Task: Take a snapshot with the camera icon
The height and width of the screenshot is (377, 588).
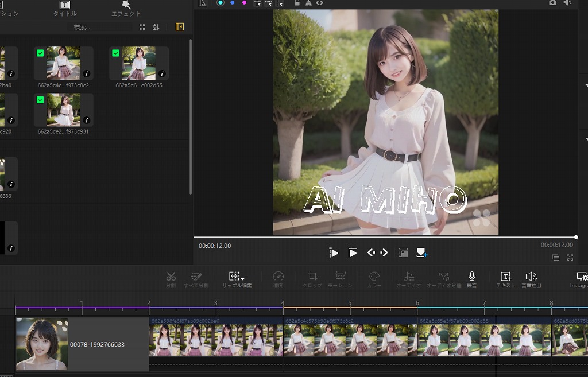Action: 553,3
